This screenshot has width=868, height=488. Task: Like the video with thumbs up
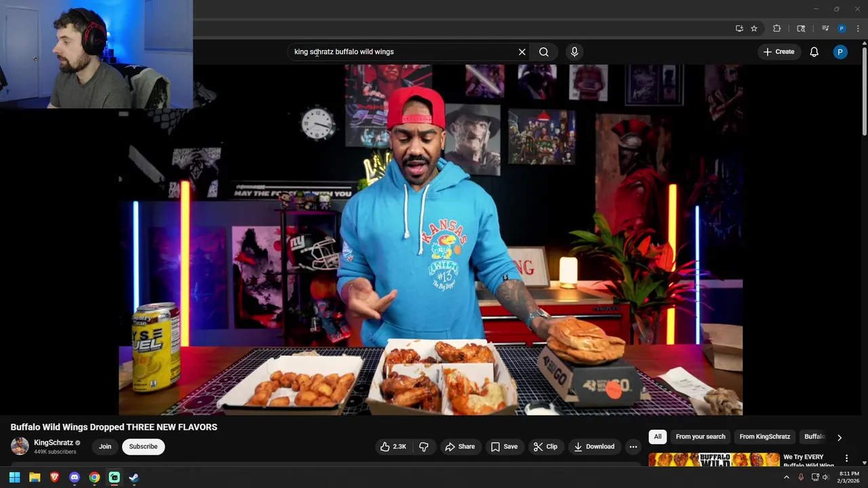[393, 447]
